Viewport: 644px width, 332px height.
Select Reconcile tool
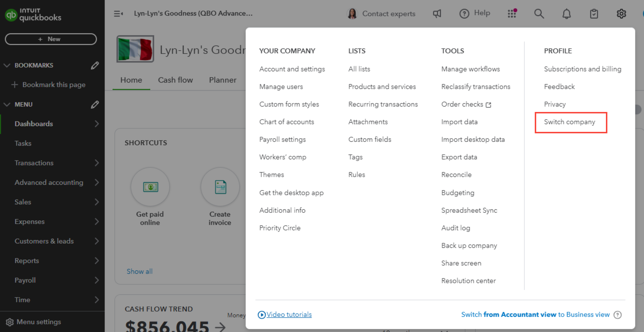(x=456, y=175)
